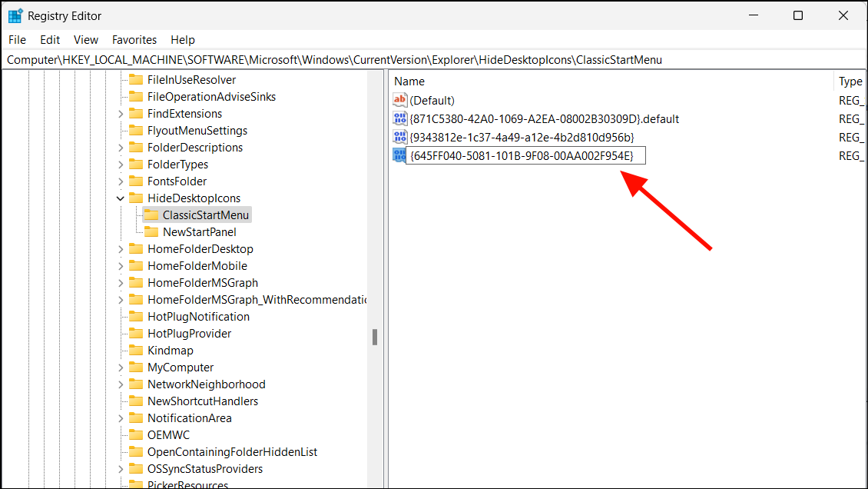
Task: Open the View menu
Action: click(x=86, y=40)
